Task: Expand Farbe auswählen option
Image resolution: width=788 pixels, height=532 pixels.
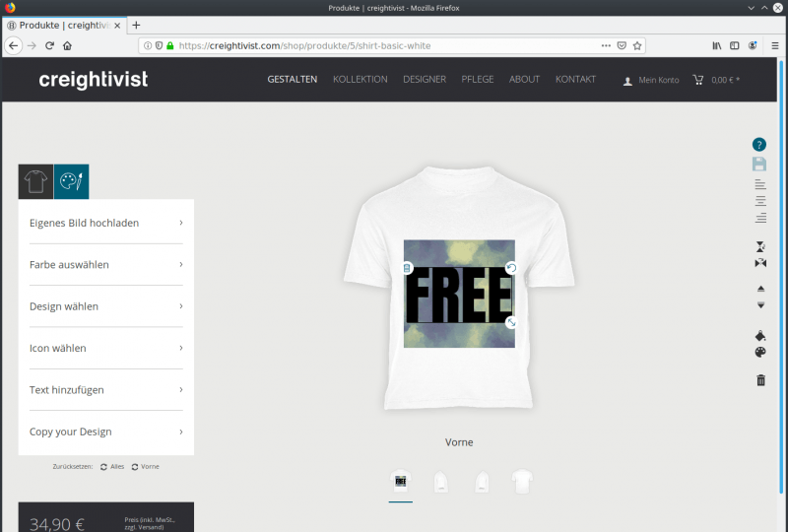Action: tap(106, 264)
